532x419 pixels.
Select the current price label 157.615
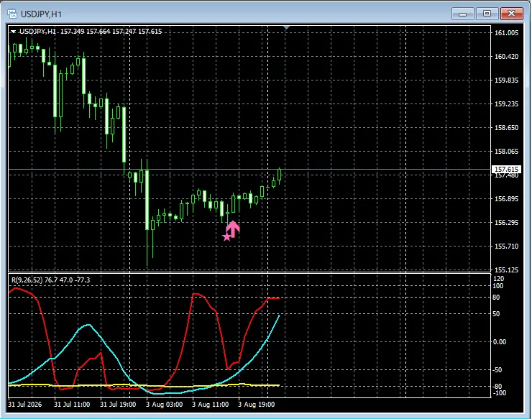coord(506,170)
